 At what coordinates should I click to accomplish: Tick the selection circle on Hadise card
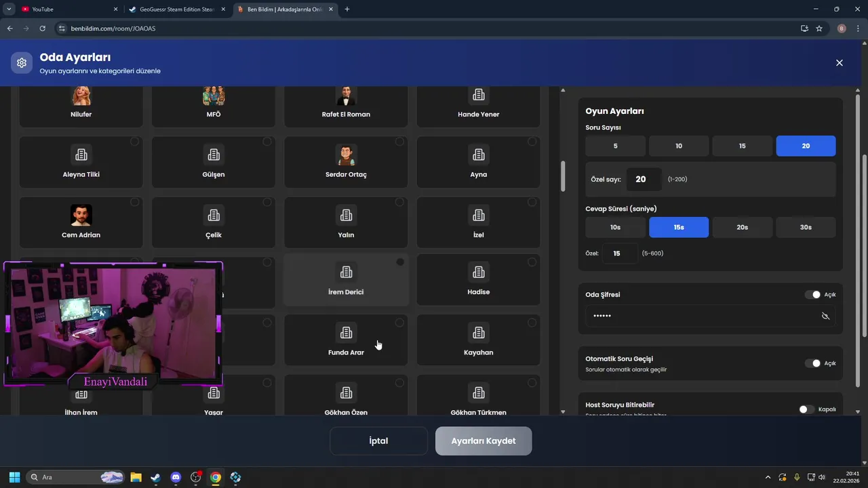point(532,262)
